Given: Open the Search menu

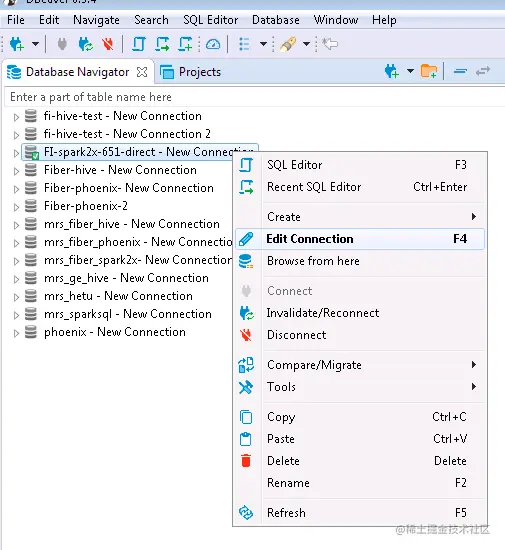Looking at the screenshot, I should coord(152,20).
